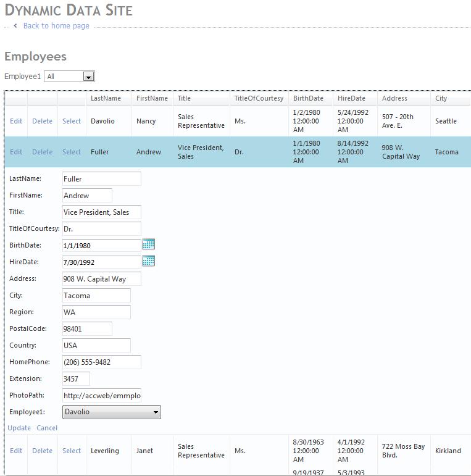Click into the LastName text field
This screenshot has height=476, width=471.
coord(102,179)
